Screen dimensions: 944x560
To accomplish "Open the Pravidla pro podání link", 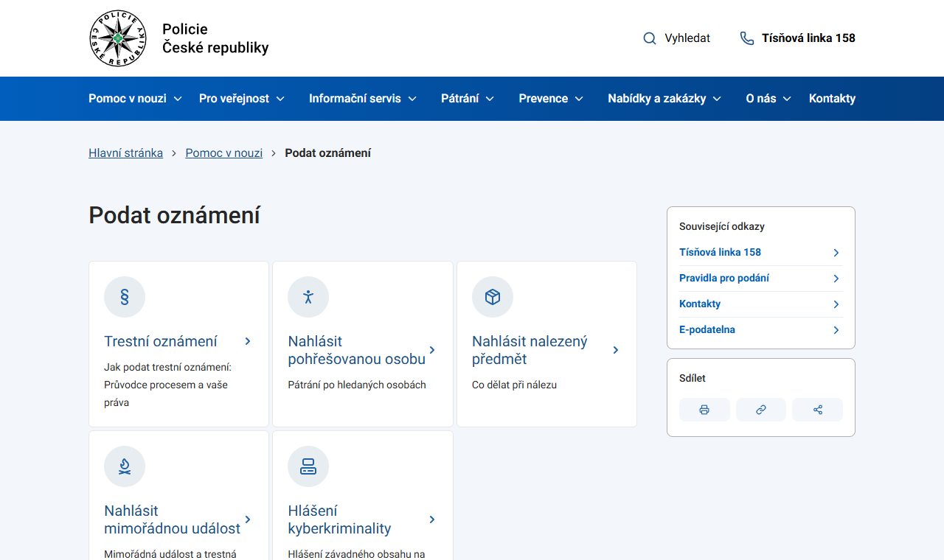I will 760,279.
